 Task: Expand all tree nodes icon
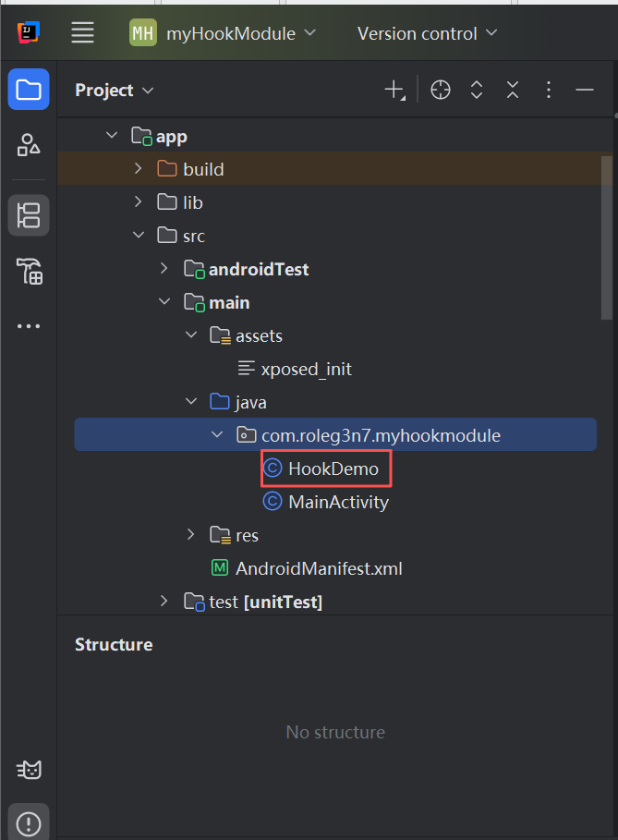[477, 90]
